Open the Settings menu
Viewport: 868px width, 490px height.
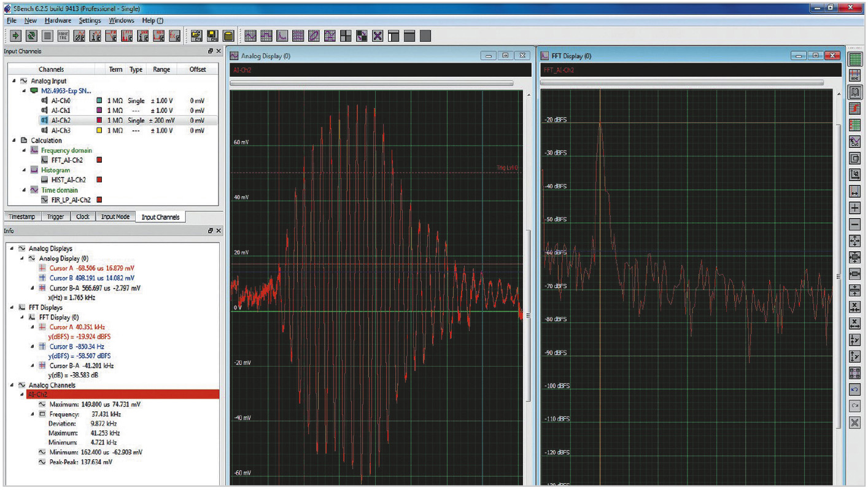[90, 20]
